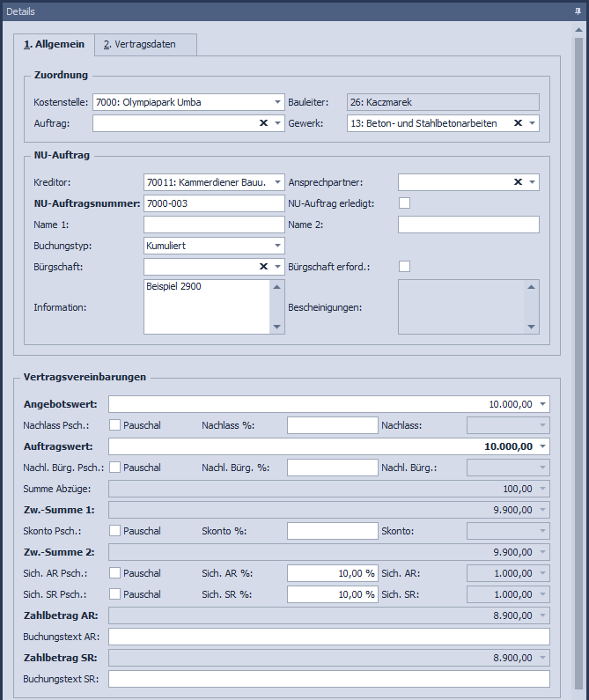Click into Buchungstext AR input field
This screenshot has height=700, width=589.
coord(328,637)
